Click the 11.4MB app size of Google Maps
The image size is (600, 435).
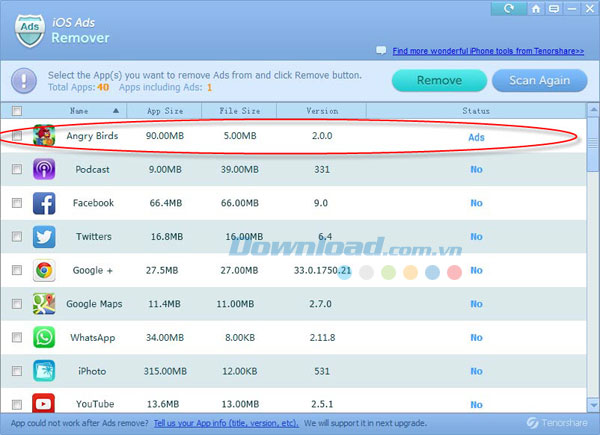(x=164, y=304)
